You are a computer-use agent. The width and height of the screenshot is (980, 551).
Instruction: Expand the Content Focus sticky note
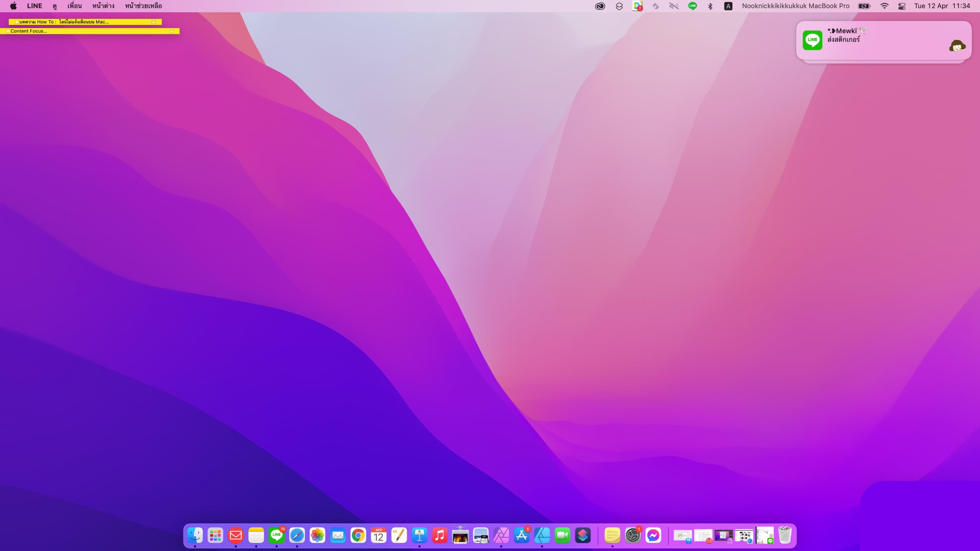click(171, 31)
